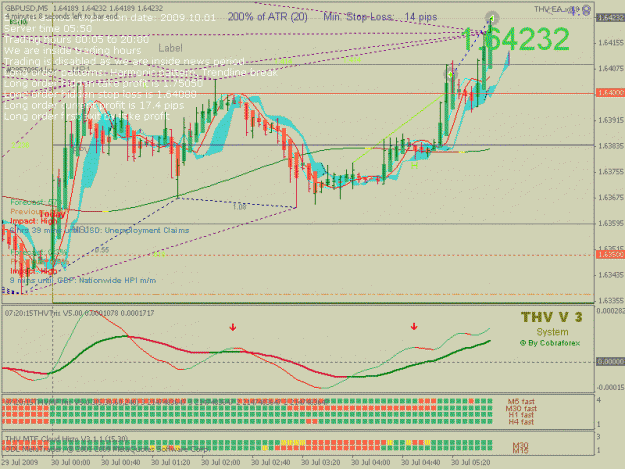
Task: Click the 'M30 fast' row label
Action: (x=521, y=408)
